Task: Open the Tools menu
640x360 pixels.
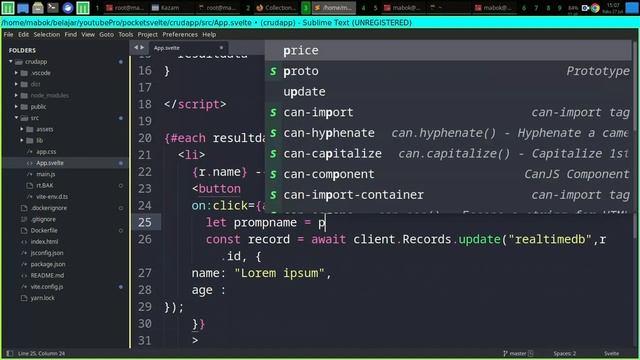Action: click(126, 35)
